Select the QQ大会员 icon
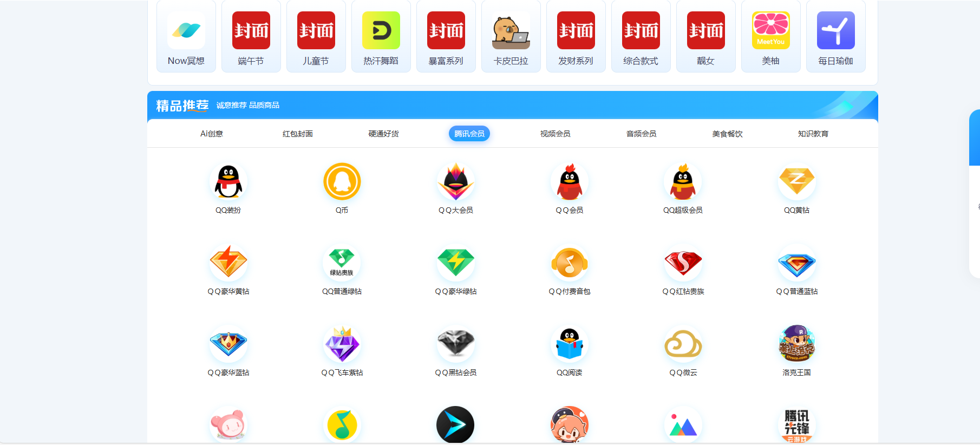Viewport: 980px width, 445px height. point(455,182)
